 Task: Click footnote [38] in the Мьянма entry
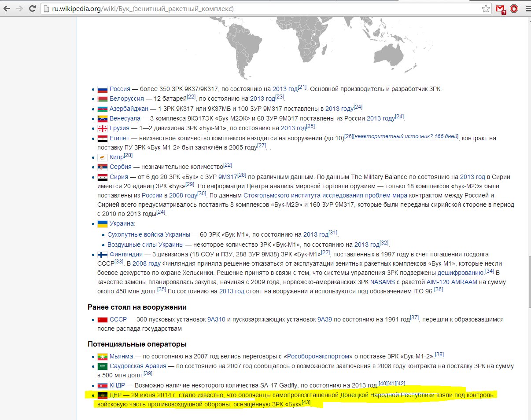click(x=439, y=354)
